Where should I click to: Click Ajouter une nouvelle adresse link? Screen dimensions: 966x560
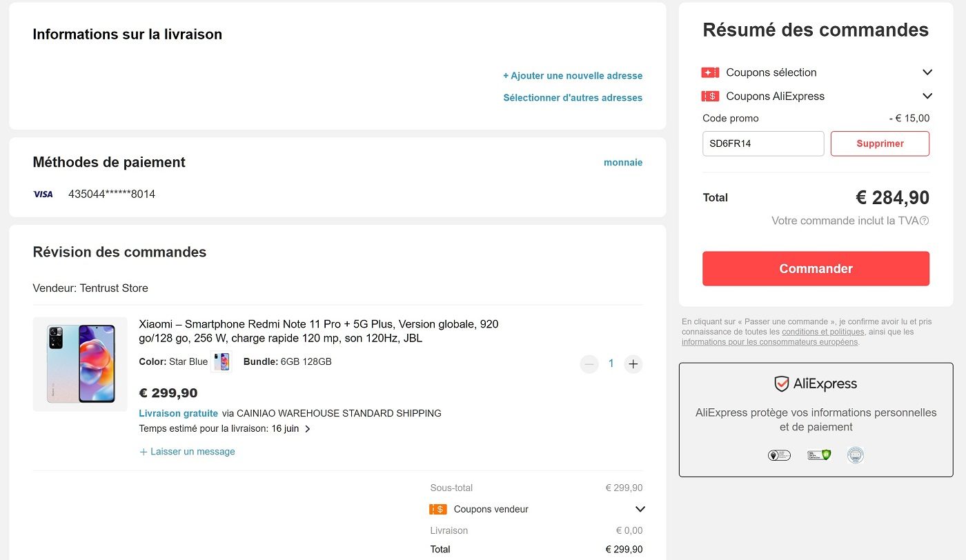tap(573, 76)
